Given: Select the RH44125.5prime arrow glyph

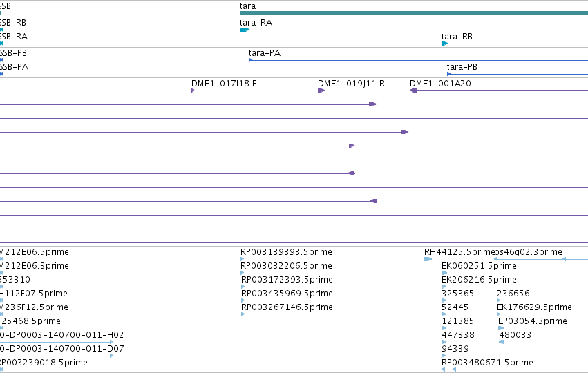Looking at the screenshot, I should 428,258.
